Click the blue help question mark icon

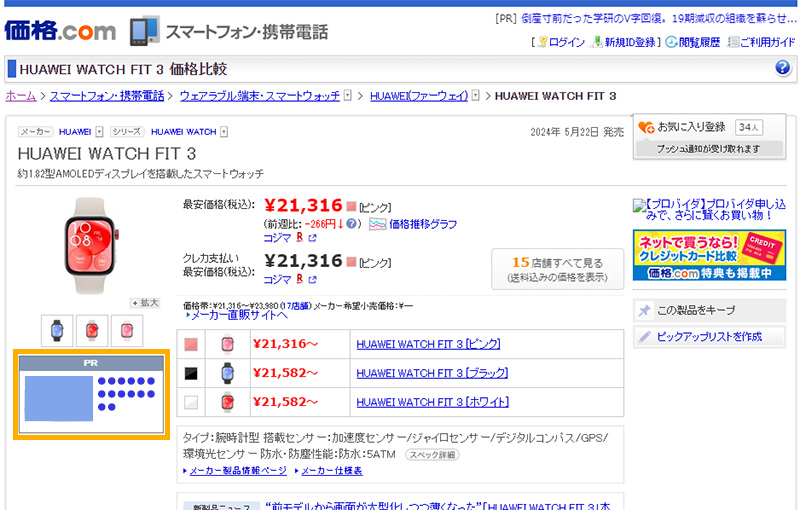tap(782, 68)
